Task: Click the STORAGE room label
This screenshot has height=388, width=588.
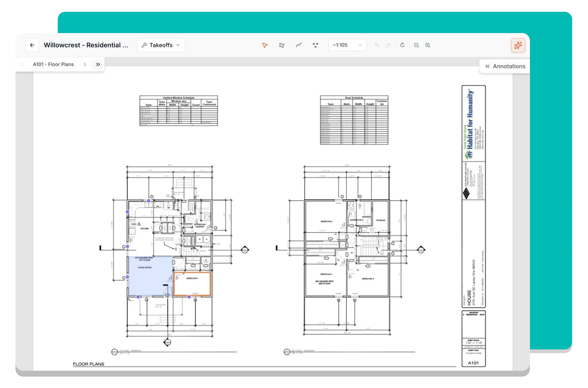Action: 381,220
